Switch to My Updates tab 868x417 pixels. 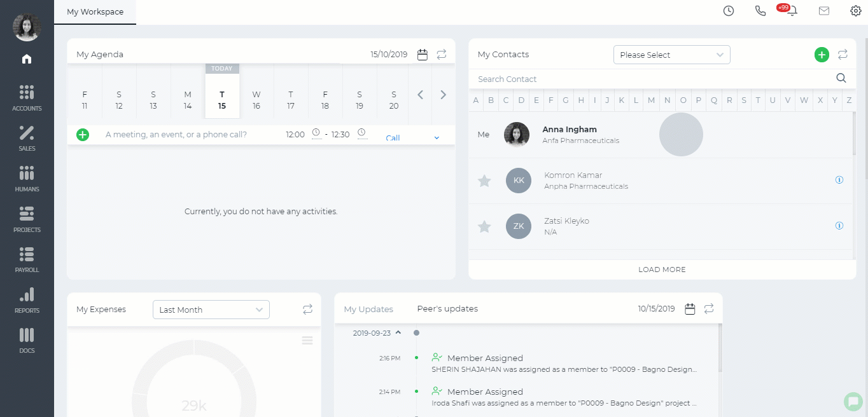(x=368, y=309)
